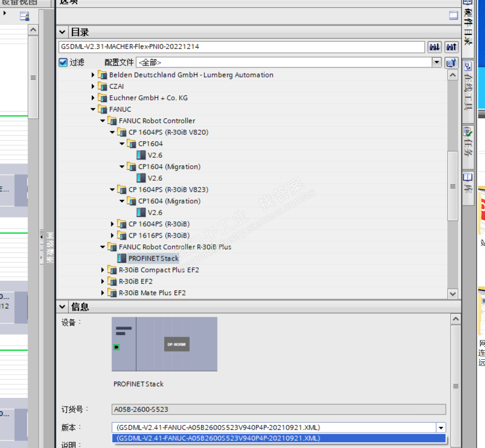
Task: Click Euchner GmbH + Co. KG folder icon
Action: click(x=103, y=98)
